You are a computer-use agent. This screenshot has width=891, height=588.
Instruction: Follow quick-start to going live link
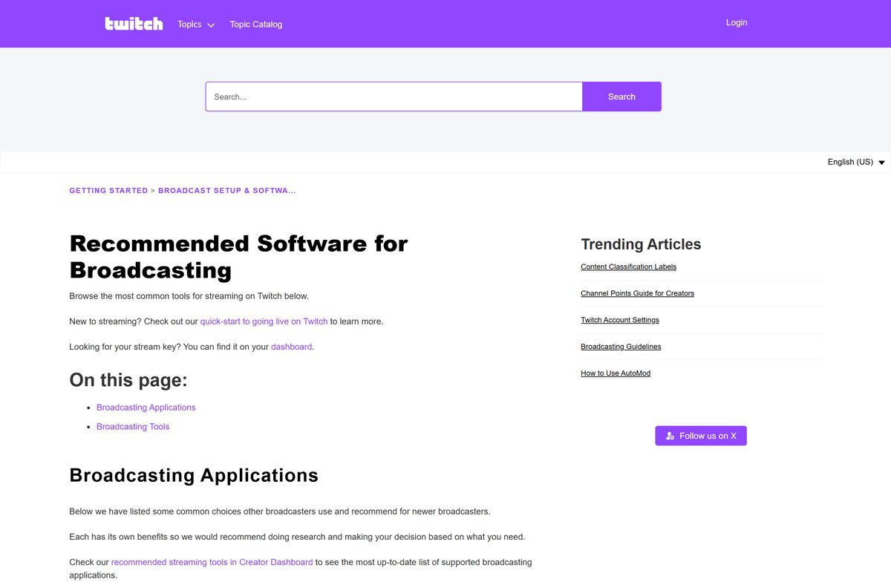[264, 321]
